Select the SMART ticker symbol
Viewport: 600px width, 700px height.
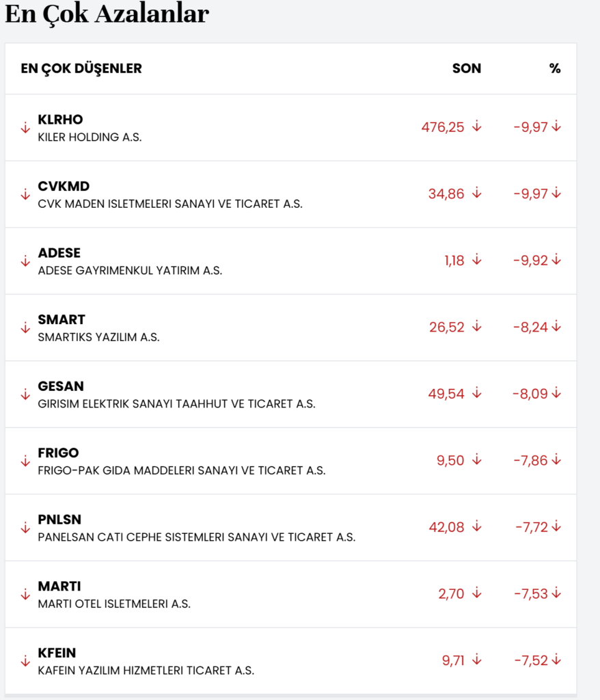pos(62,319)
